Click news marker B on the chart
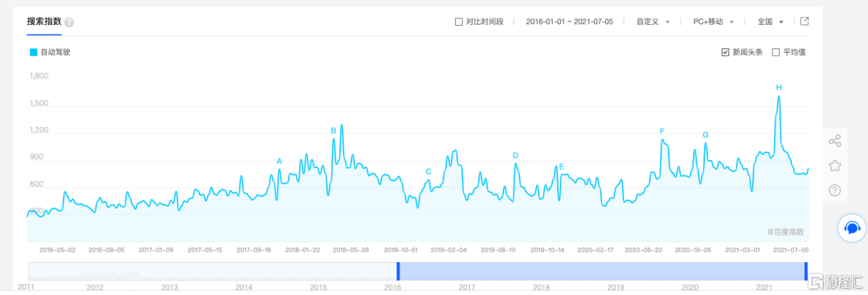The image size is (868, 295). 334,130
